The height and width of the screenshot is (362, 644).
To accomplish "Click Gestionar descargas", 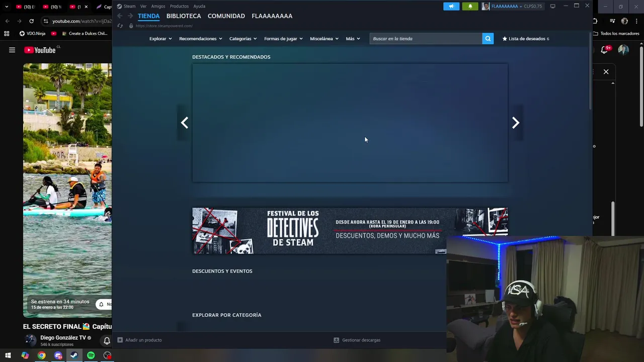I will (x=357, y=340).
